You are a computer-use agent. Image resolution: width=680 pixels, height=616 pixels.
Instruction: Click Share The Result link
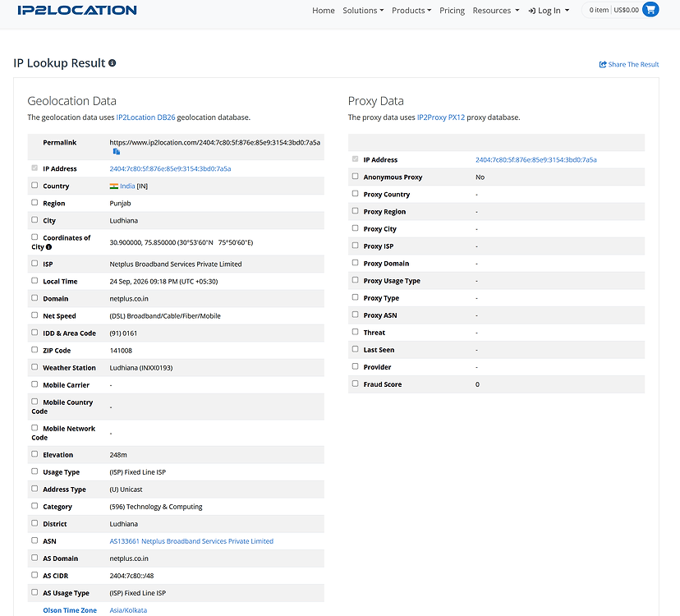629,64
